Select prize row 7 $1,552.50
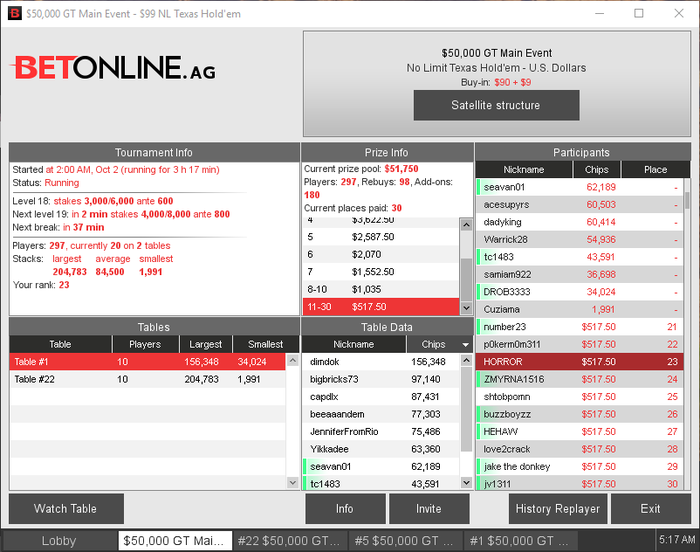The height and width of the screenshot is (552, 700). (x=381, y=272)
